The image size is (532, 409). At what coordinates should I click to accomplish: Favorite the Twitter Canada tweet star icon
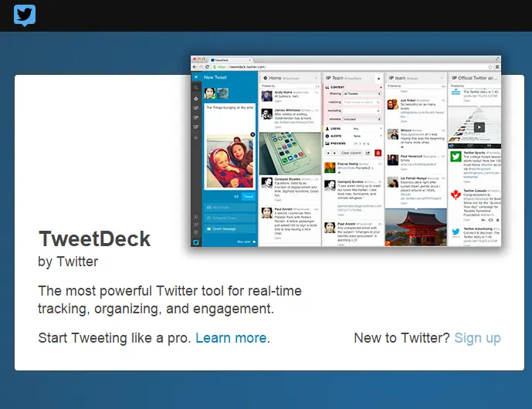coord(498,220)
